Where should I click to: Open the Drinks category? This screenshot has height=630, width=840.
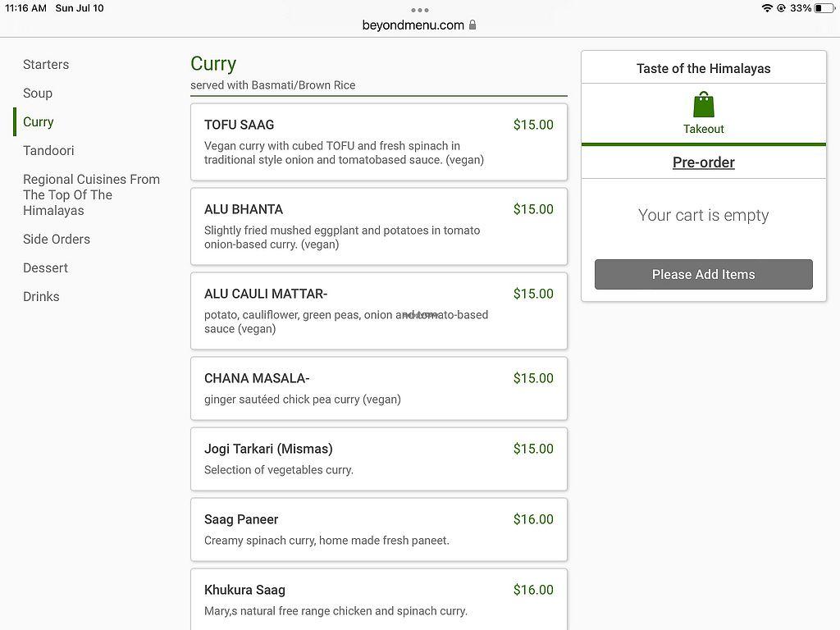[x=41, y=297]
